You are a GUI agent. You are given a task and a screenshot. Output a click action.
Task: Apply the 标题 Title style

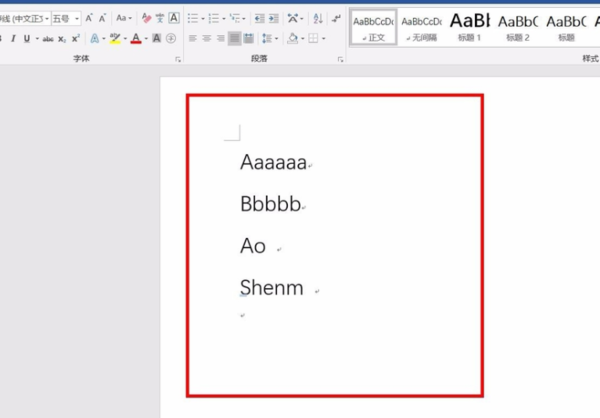click(x=566, y=28)
